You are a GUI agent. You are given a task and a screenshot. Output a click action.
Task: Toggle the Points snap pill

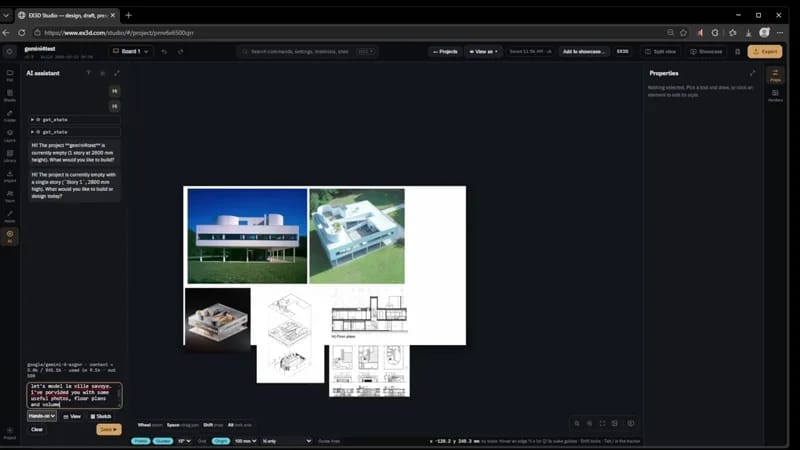pyautogui.click(x=141, y=441)
